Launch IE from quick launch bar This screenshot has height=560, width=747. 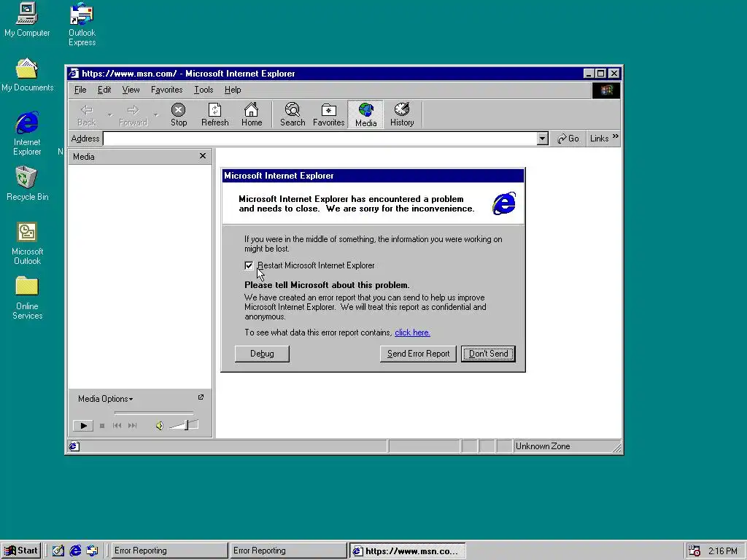pos(75,551)
